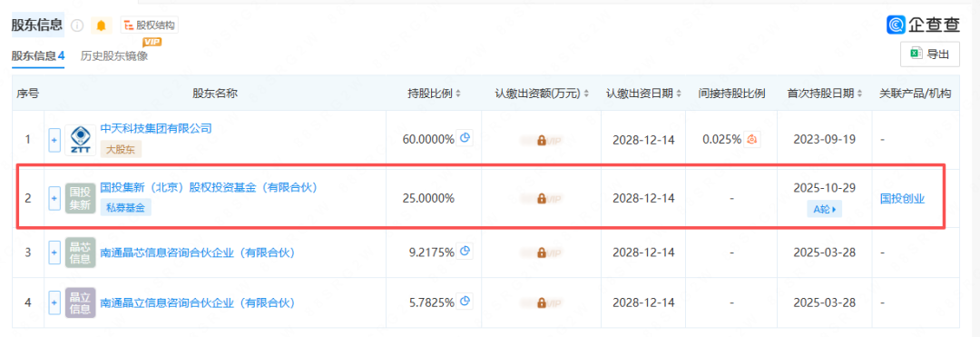The image size is (980, 337).
Task: Click the 25.0000% shareholding value
Action: pyautogui.click(x=428, y=199)
